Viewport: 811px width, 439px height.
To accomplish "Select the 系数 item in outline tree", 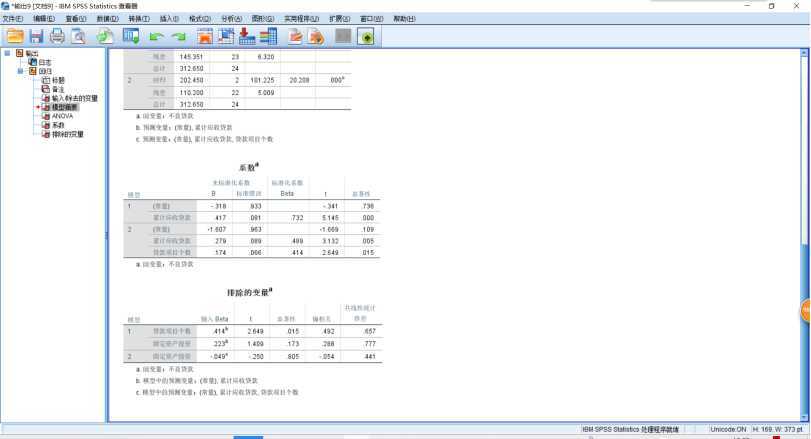I will (x=58, y=125).
